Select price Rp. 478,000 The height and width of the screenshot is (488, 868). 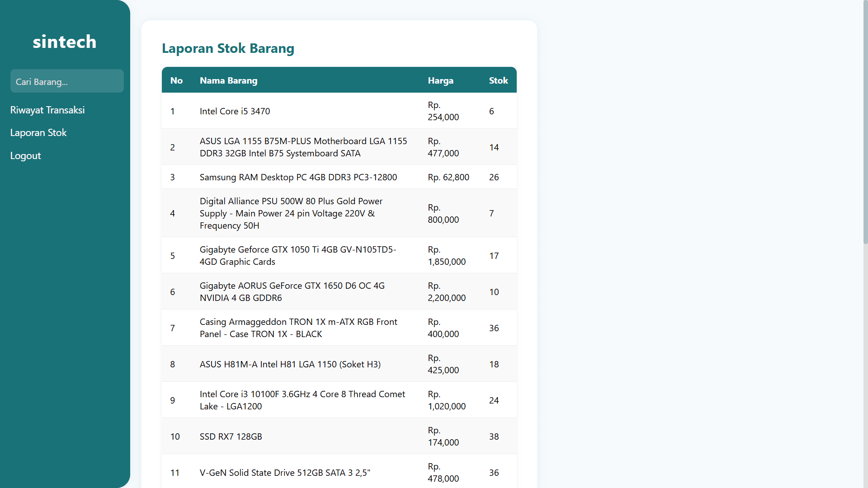[443, 472]
